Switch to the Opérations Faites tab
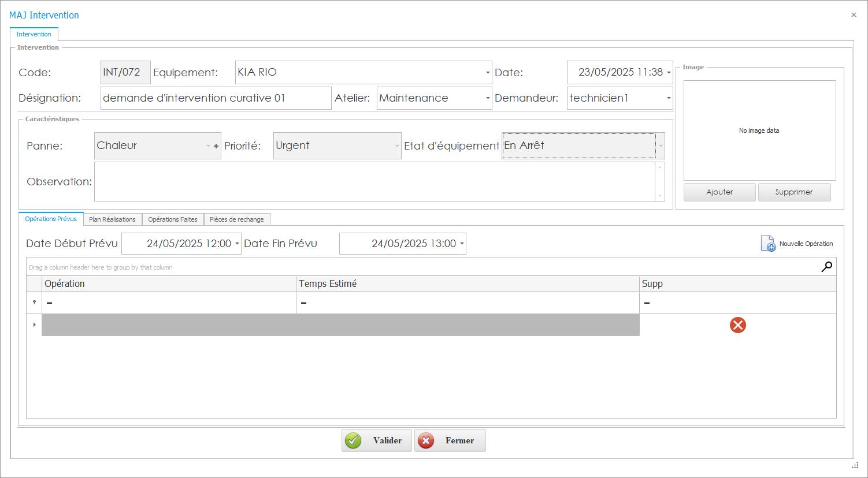This screenshot has height=478, width=868. (x=172, y=219)
